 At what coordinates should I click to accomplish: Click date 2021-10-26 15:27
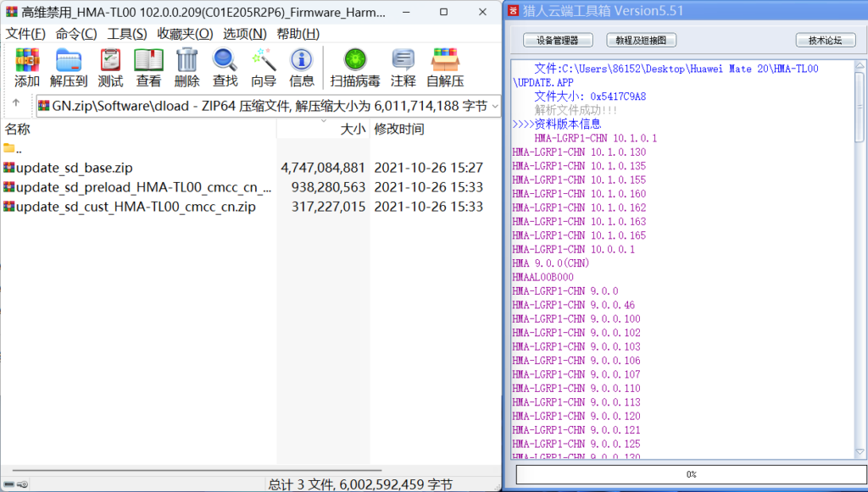click(428, 168)
